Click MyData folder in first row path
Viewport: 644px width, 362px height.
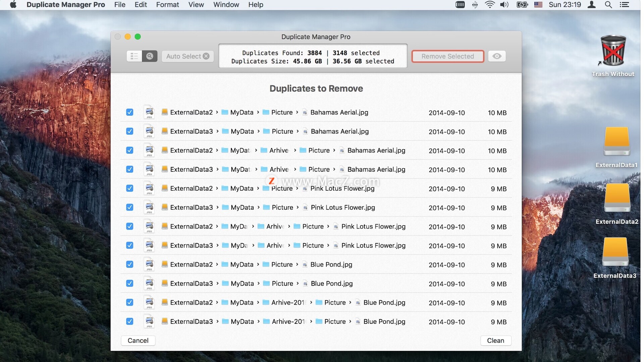coord(241,113)
